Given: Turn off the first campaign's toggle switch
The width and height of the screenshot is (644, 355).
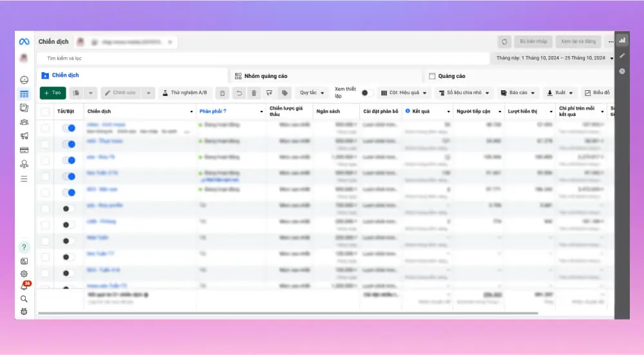Looking at the screenshot, I should [x=69, y=128].
